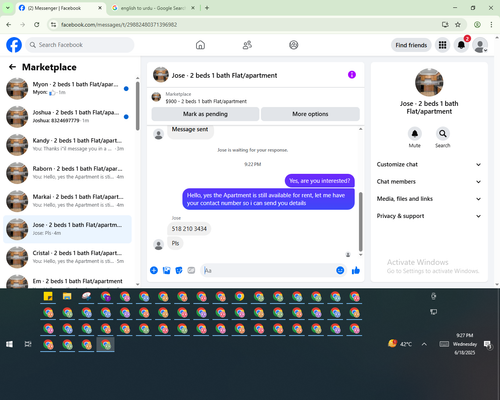Open the Friends icon in top navigation
The width and height of the screenshot is (500, 400).
(247, 45)
